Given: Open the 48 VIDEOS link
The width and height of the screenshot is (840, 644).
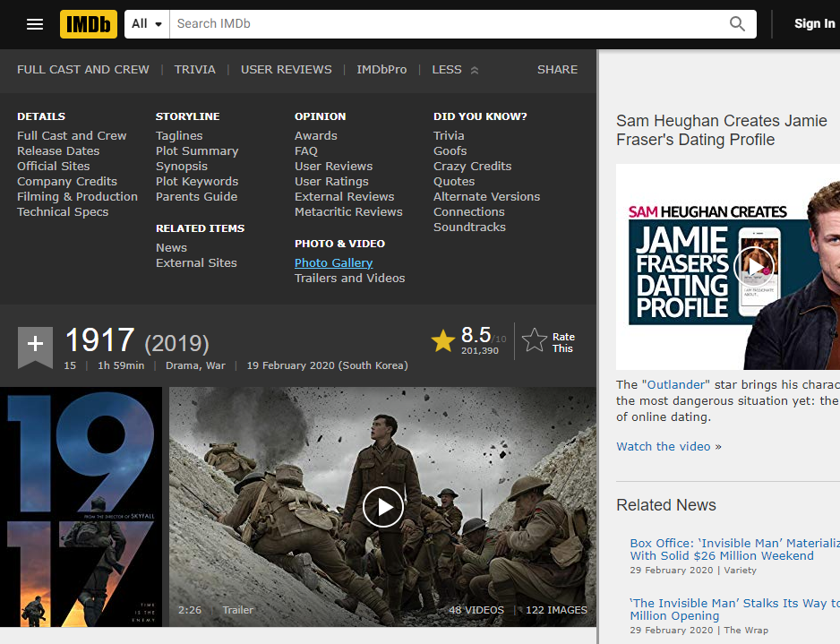Looking at the screenshot, I should [476, 610].
